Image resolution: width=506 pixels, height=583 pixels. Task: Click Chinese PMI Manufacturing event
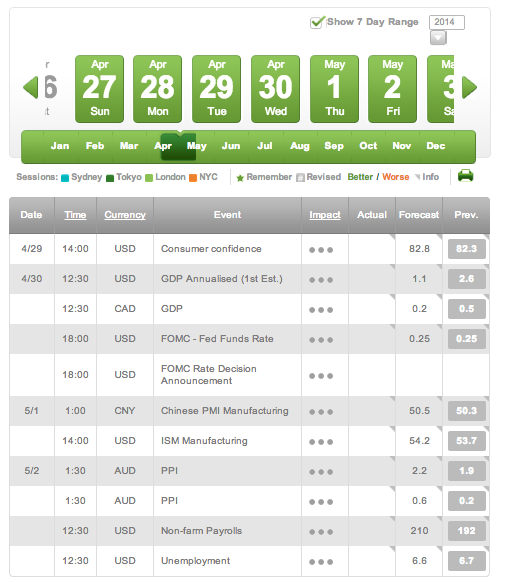(x=225, y=411)
